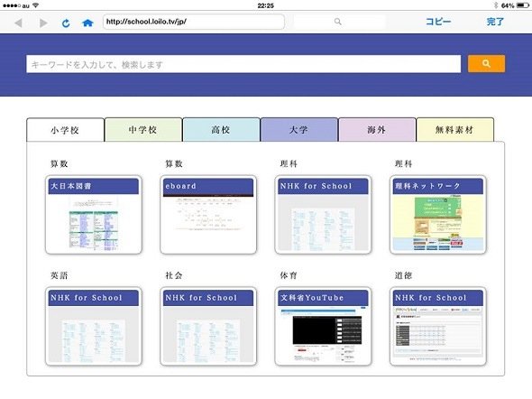Tap the browser back arrow
Image resolution: width=532 pixels, height=399 pixels.
pos(19,23)
